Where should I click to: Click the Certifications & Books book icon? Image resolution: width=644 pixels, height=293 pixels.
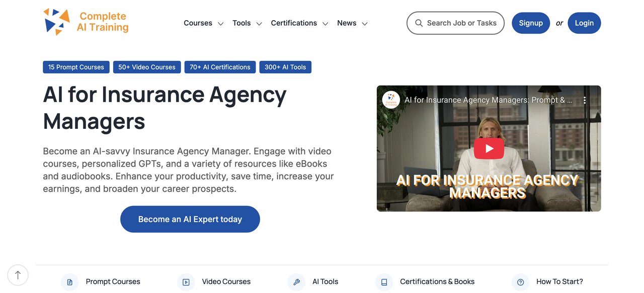point(384,282)
